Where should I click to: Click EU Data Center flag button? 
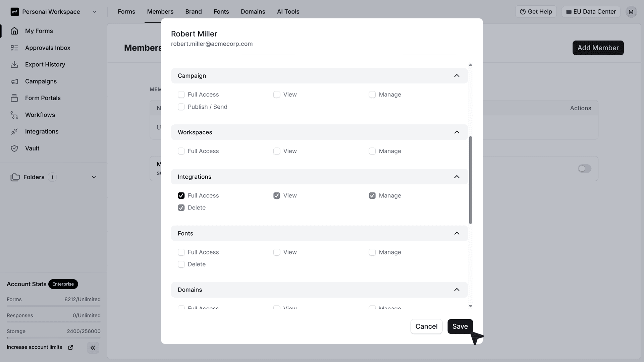(591, 12)
